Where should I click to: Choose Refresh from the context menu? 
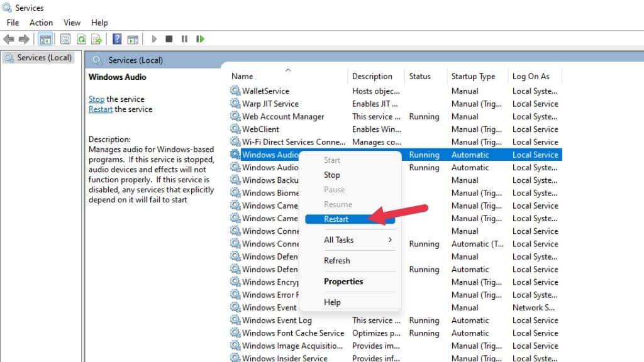[350, 261]
